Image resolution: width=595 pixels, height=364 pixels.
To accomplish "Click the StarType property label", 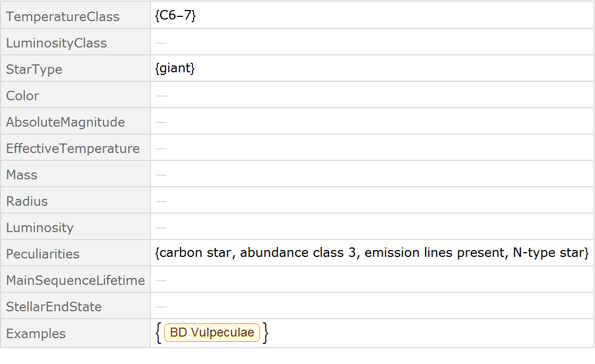I will point(34,69).
